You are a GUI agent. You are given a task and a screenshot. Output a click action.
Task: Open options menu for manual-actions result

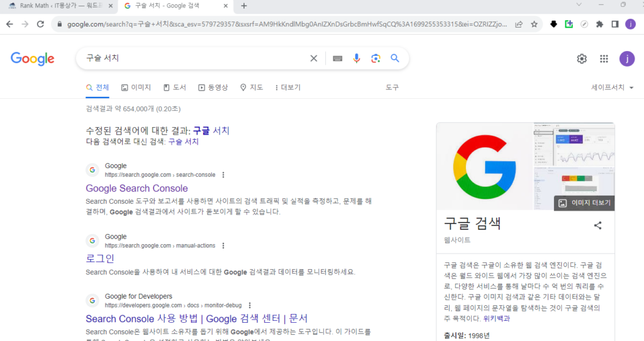(223, 246)
